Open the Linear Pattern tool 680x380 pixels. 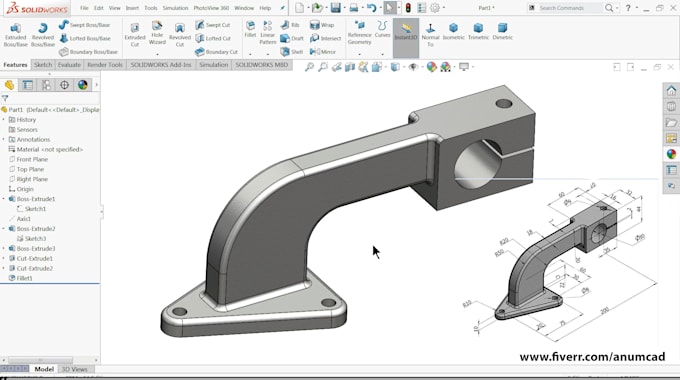click(268, 33)
